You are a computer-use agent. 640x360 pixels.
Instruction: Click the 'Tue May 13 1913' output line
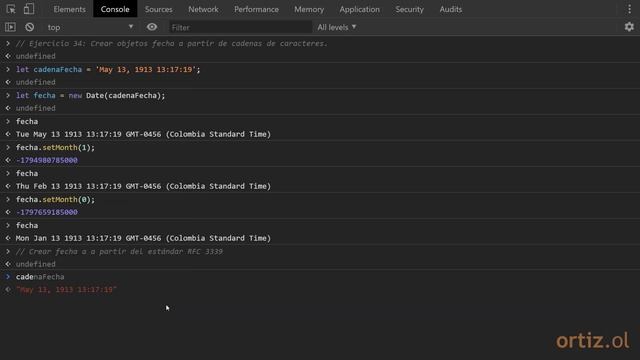[x=143, y=134]
